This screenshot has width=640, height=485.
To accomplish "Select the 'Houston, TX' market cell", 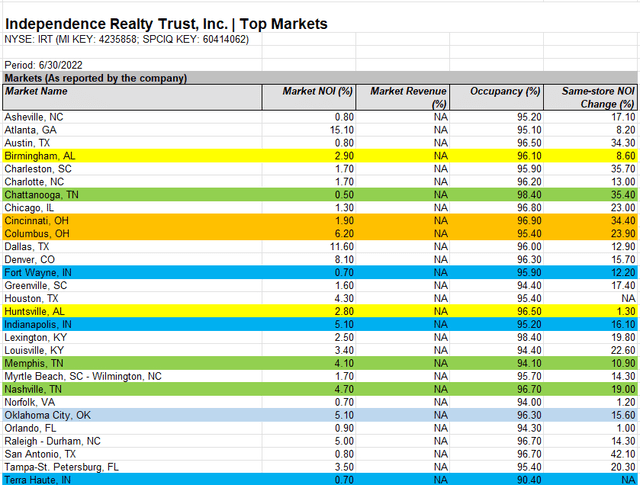I will [x=132, y=298].
